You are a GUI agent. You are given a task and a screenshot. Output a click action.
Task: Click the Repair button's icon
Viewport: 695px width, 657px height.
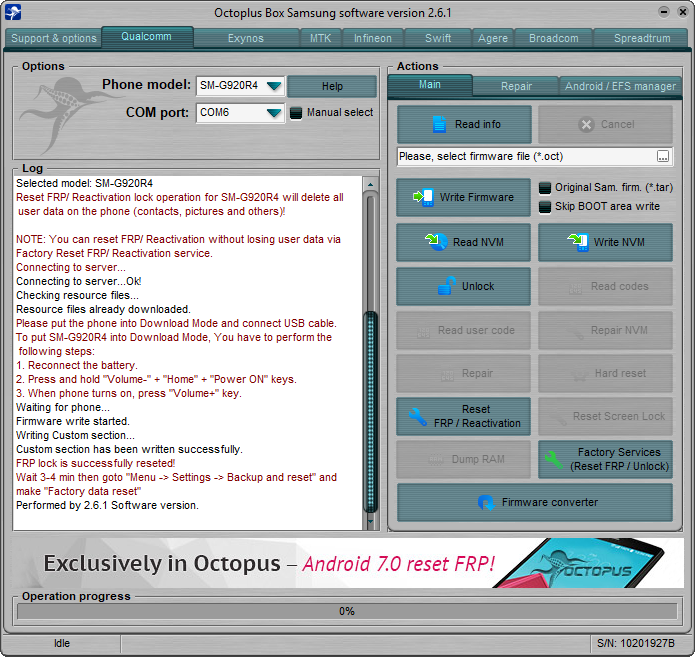click(x=447, y=376)
